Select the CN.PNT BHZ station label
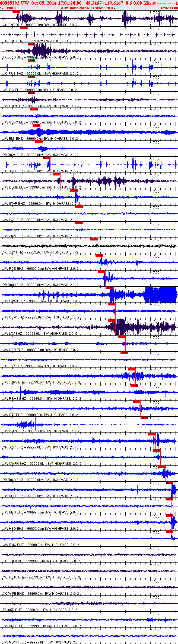The height and width of the screenshot is (644, 178). [x=13, y=25]
